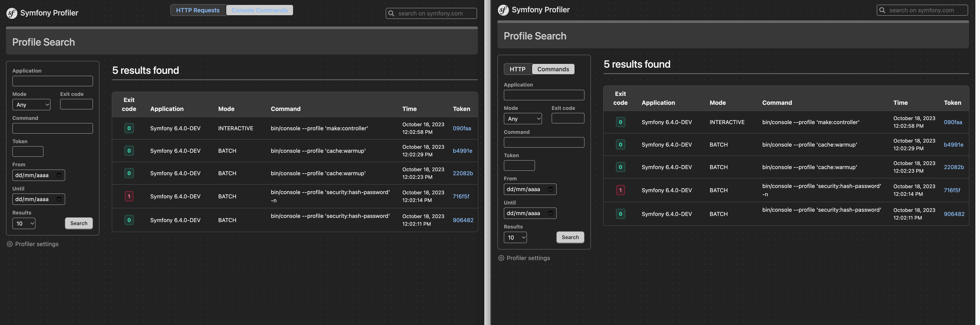Image resolution: width=980 pixels, height=325 pixels.
Task: Click search magnifier icon in right header
Action: click(882, 10)
